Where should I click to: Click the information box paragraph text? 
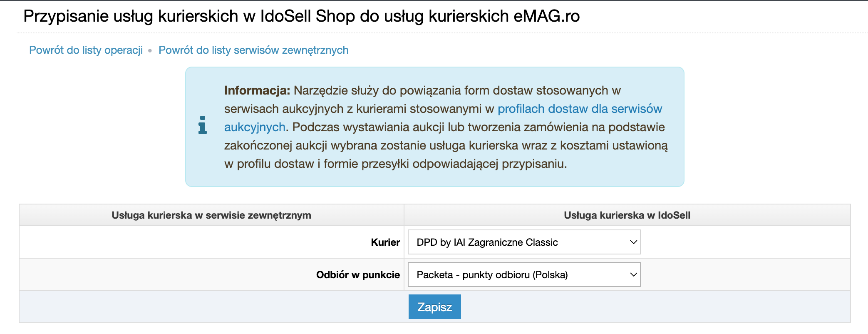[x=446, y=127]
